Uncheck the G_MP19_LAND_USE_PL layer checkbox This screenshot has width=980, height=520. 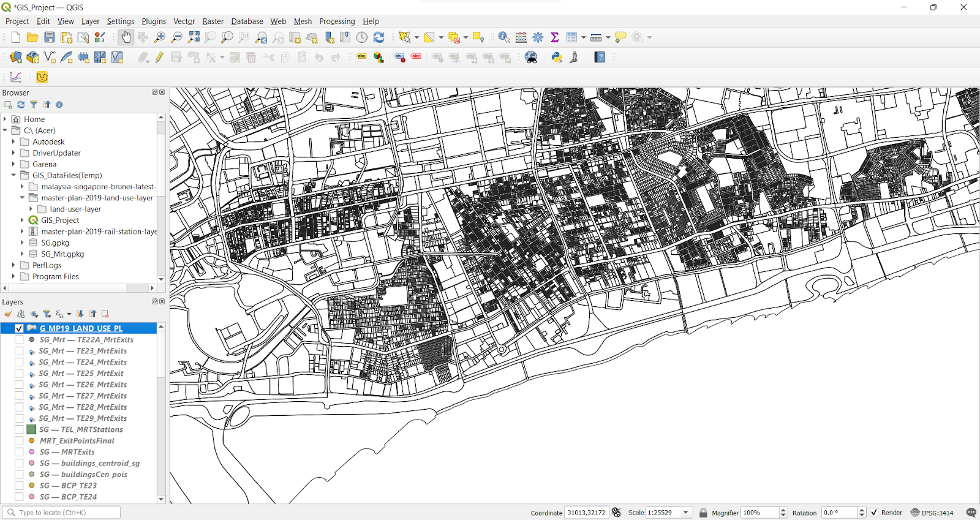tap(19, 328)
